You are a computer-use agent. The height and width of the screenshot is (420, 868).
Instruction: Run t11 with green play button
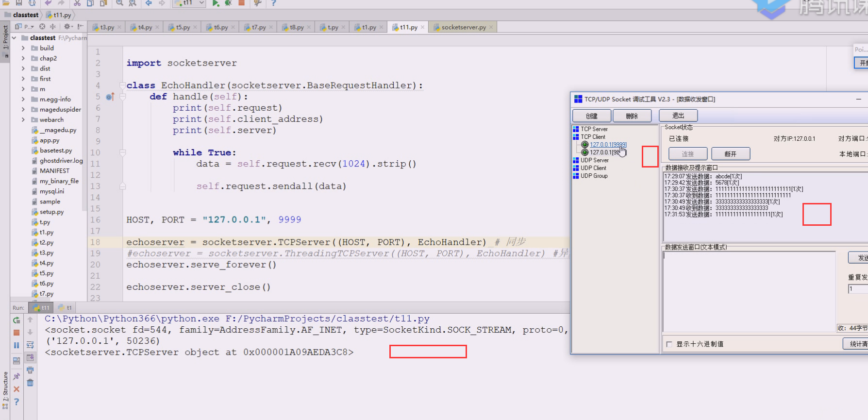coord(216,3)
